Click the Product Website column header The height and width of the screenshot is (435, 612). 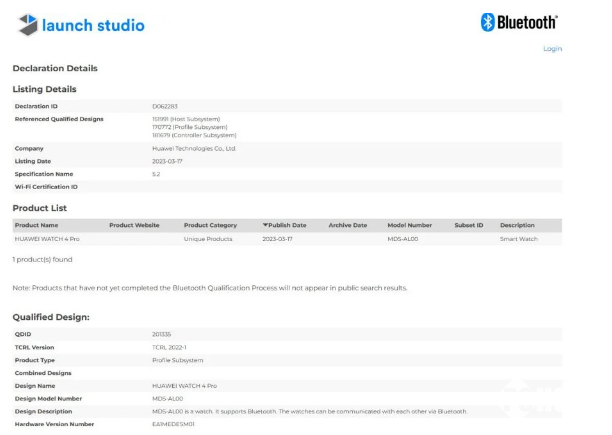(134, 225)
